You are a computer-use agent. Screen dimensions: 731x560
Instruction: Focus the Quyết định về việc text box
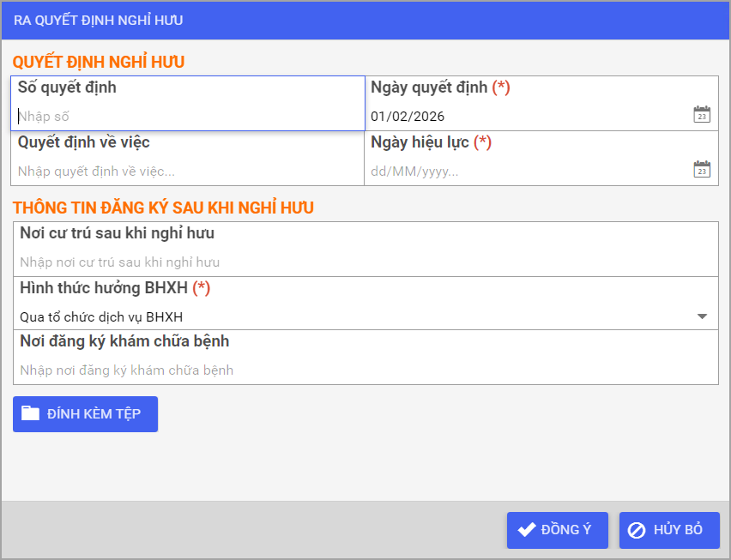click(187, 171)
